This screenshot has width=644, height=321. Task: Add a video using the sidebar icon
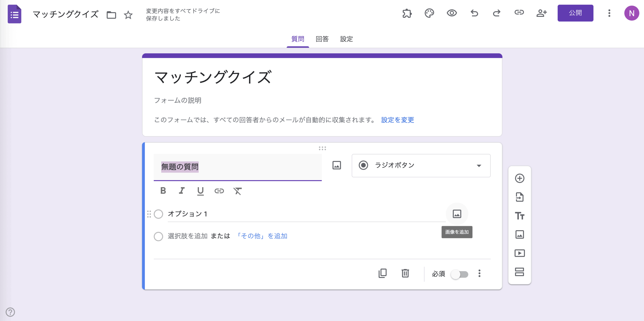[x=520, y=253]
